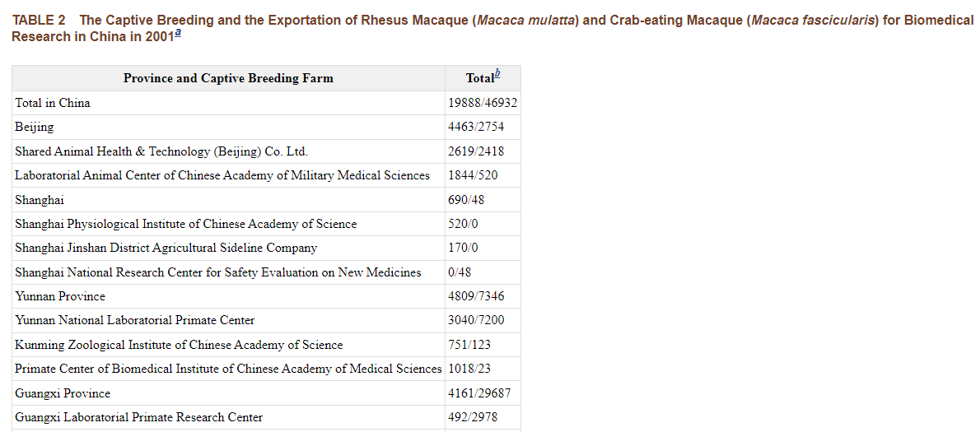
Task: Select the 'Beijing' province cell
Action: (x=35, y=127)
